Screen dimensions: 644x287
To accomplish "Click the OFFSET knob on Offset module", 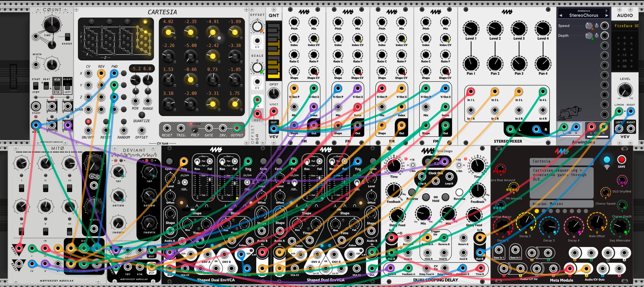I will [257, 26].
